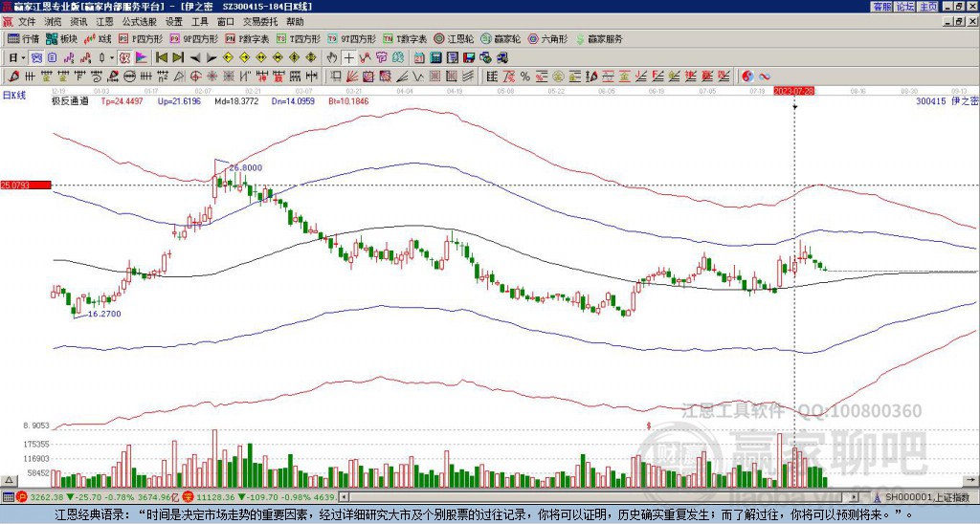Jump to first bar with skip-start arrow
Image resolution: width=980 pixels, height=524 pixels.
click(161, 58)
